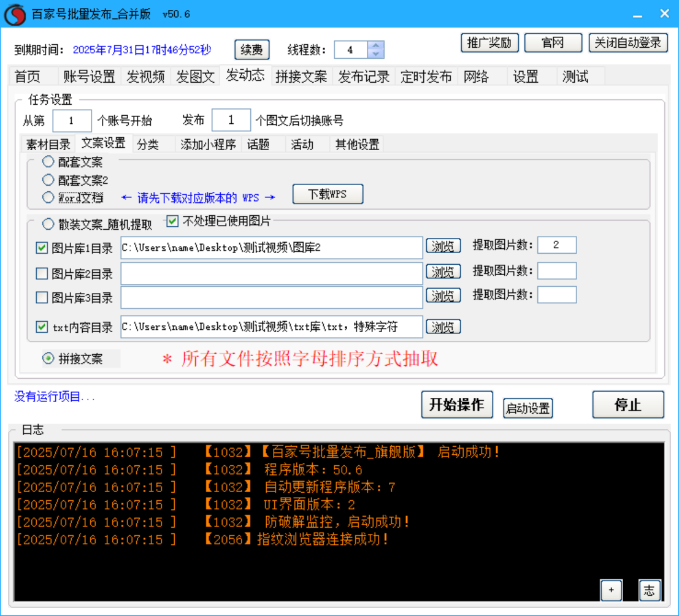Switch to the 账号设置 tab
This screenshot has height=616, width=679.
point(89,77)
